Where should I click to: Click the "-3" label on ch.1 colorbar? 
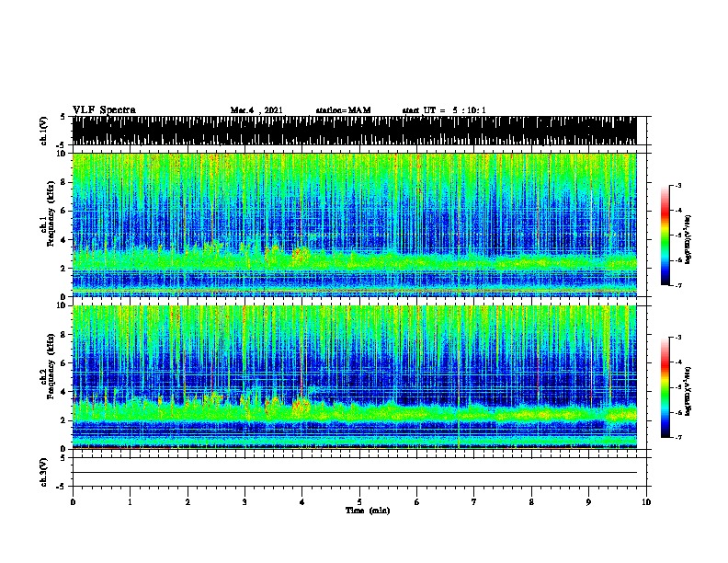pyautogui.click(x=677, y=185)
